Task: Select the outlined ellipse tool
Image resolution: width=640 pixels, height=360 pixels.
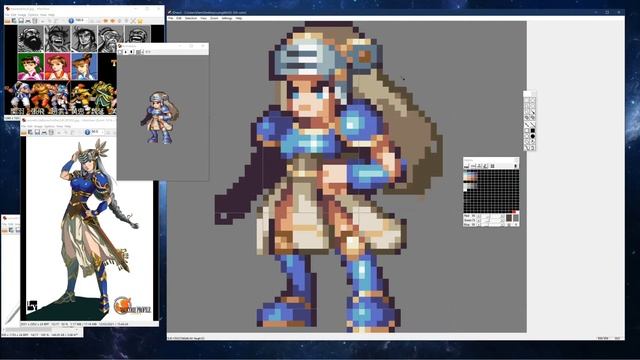Action: [x=527, y=136]
